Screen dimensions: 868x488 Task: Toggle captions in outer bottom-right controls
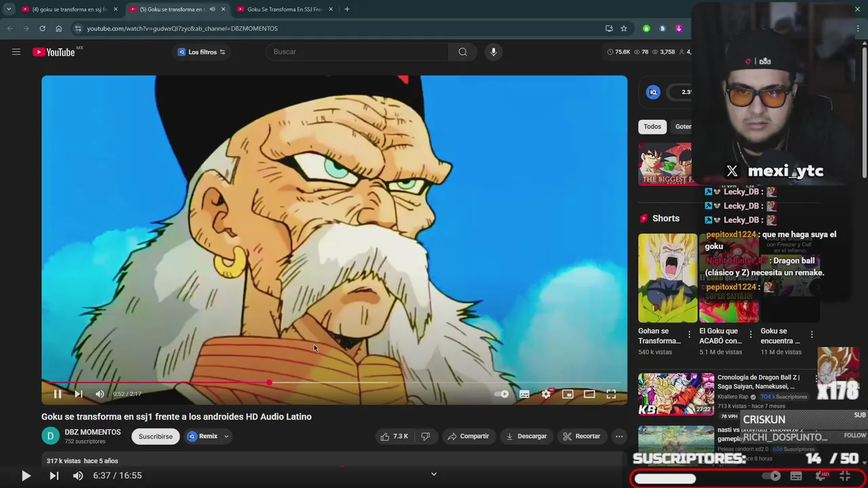(x=796, y=476)
